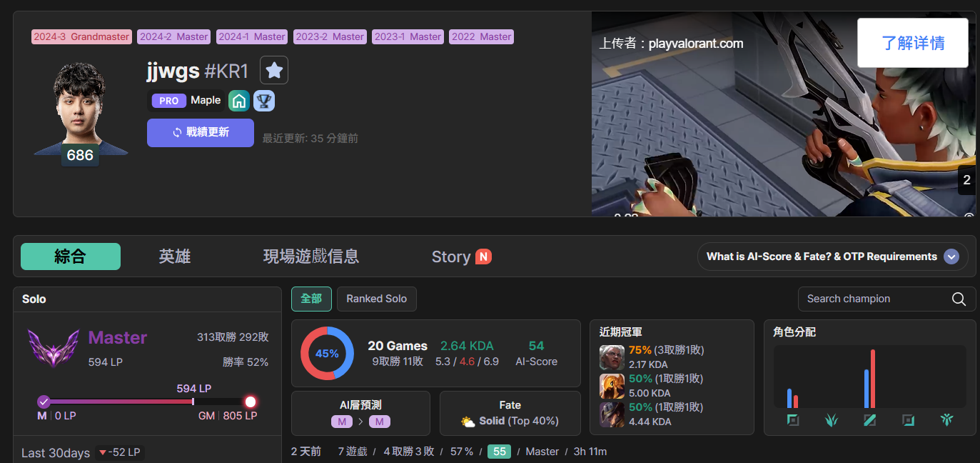Screen dimensions: 980x463
Task: Expand the AI-Score & Fate info dropdown arrow
Action: (x=951, y=257)
